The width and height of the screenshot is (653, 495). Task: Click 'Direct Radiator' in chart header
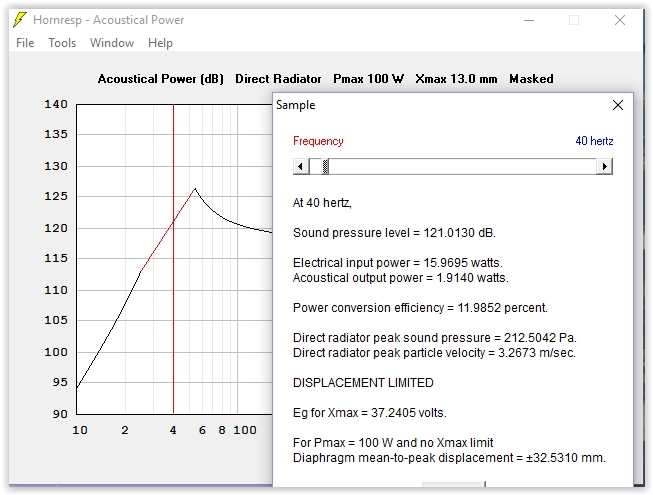pyautogui.click(x=278, y=79)
